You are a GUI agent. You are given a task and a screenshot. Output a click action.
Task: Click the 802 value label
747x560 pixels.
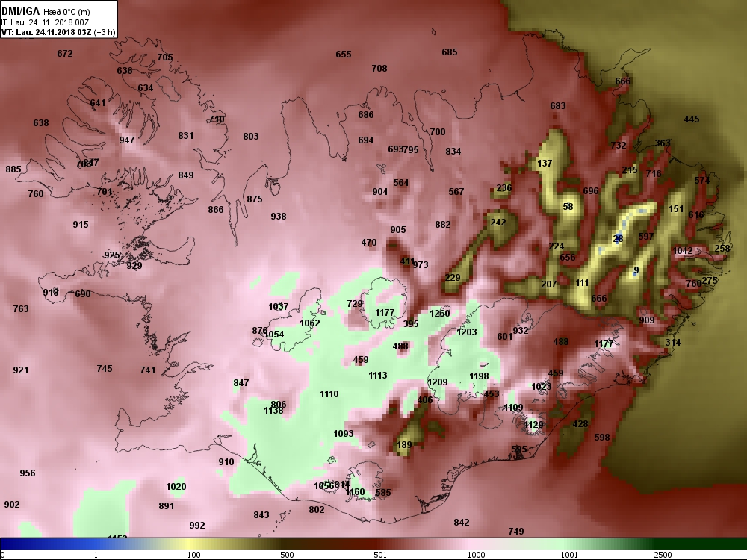[316, 510]
